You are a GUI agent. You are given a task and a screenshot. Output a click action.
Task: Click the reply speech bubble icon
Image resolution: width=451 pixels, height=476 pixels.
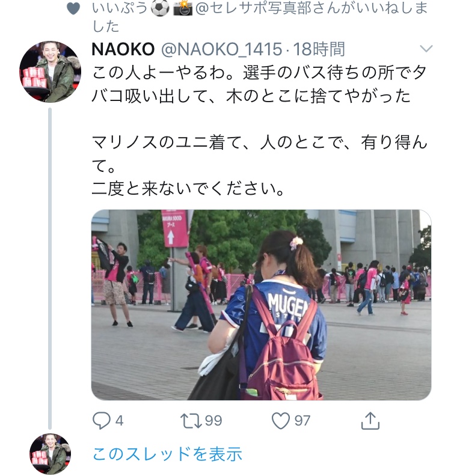tap(102, 421)
